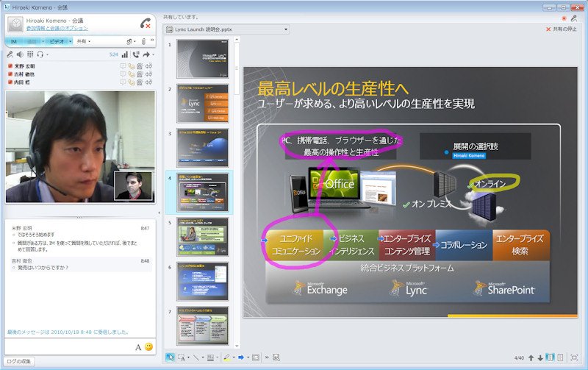The width and height of the screenshot is (588, 370).
Task: Click the transfer call arrow icon
Action: [x=146, y=54]
